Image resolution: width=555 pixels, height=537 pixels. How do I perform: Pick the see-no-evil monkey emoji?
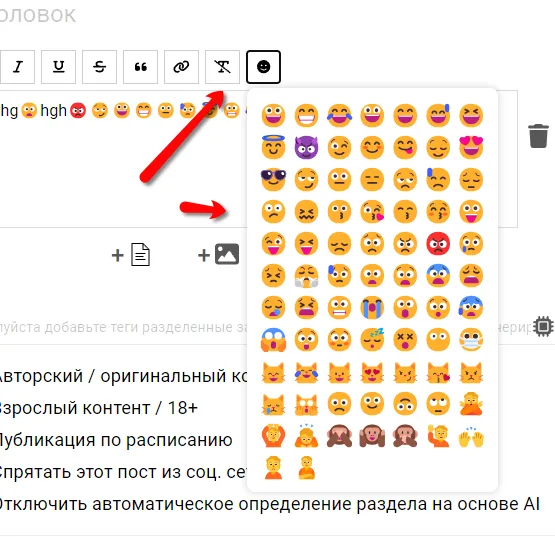click(339, 436)
